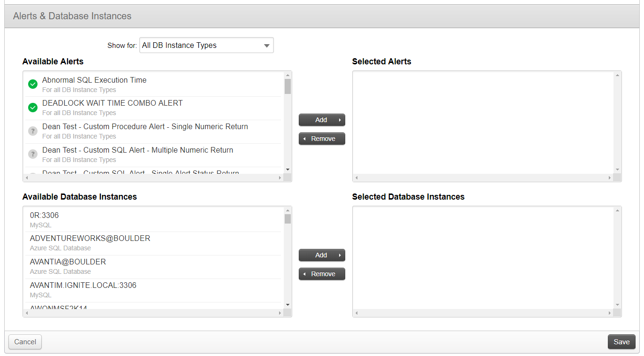Image resolution: width=644 pixels, height=356 pixels.
Task: Click inside the empty Selected Alerts list
Action: 483,122
